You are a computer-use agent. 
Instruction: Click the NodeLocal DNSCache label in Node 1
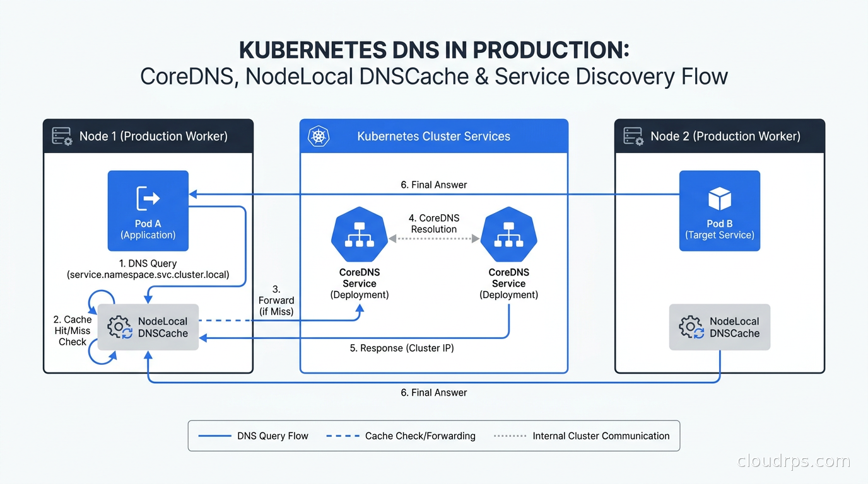point(163,327)
